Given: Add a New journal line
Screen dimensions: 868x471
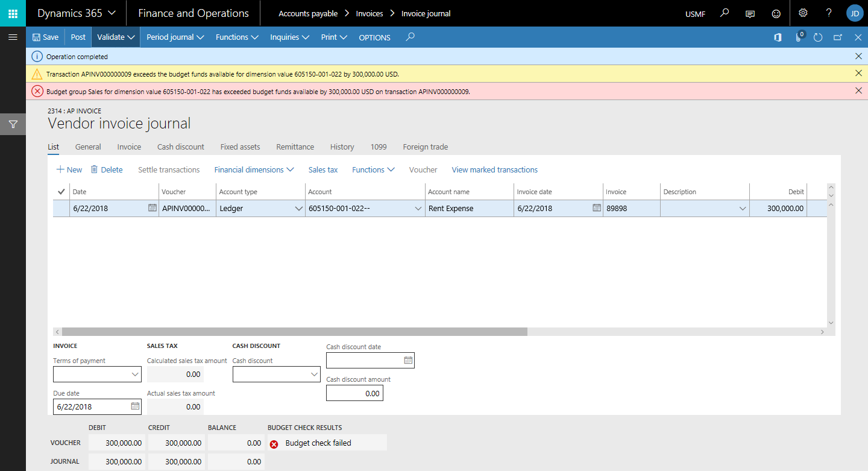Looking at the screenshot, I should point(69,170).
